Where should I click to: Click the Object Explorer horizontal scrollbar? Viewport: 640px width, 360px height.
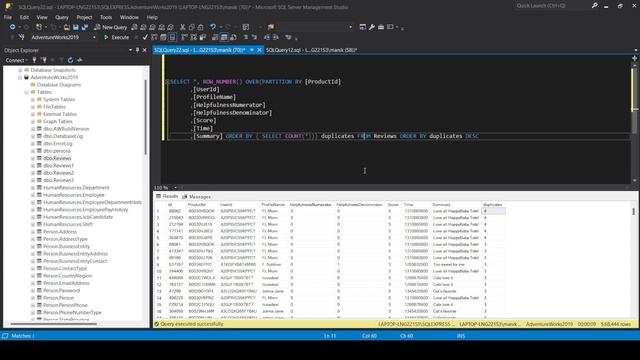point(53,324)
